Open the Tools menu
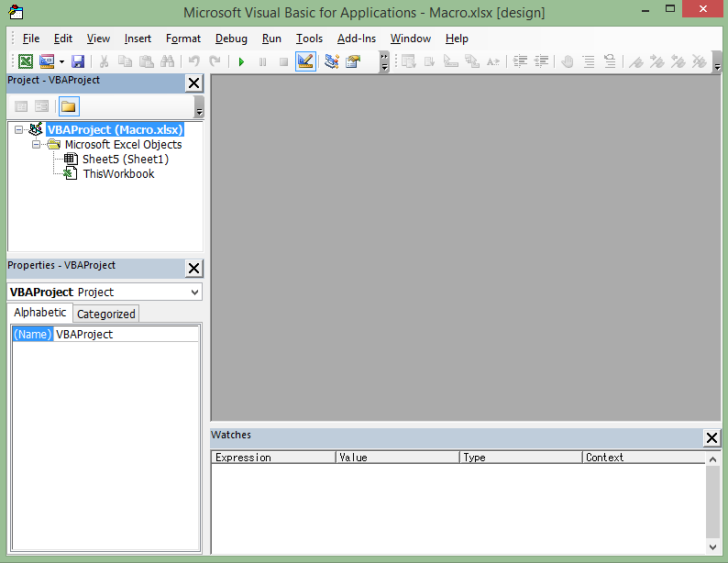Image resolution: width=728 pixels, height=563 pixels. [x=309, y=39]
